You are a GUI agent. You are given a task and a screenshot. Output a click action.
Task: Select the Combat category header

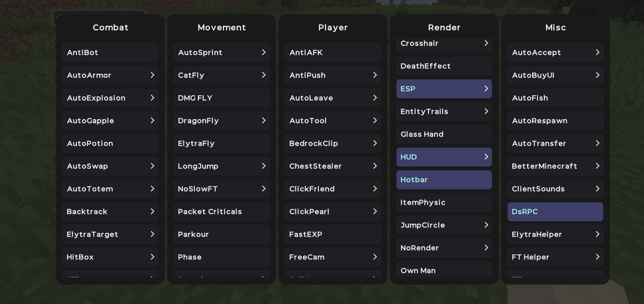[x=110, y=28]
